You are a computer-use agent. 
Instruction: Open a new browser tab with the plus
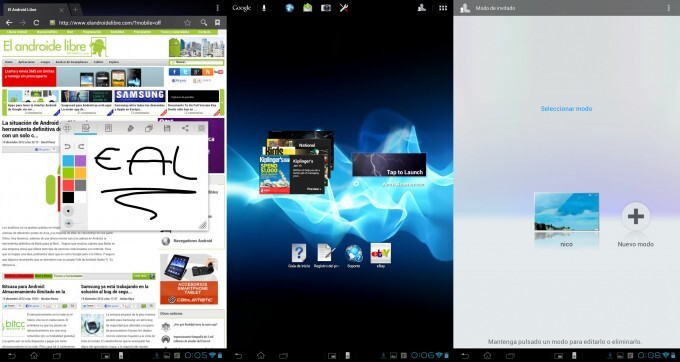[75, 9]
